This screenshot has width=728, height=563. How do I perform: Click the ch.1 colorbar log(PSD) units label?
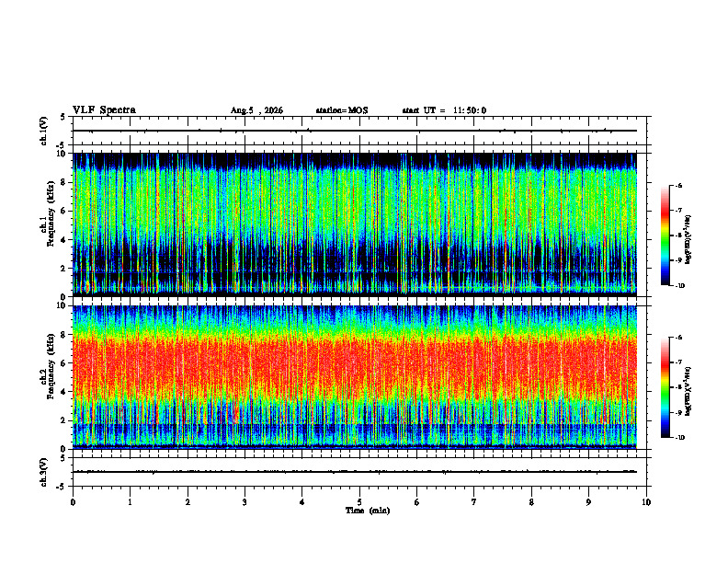(x=688, y=240)
